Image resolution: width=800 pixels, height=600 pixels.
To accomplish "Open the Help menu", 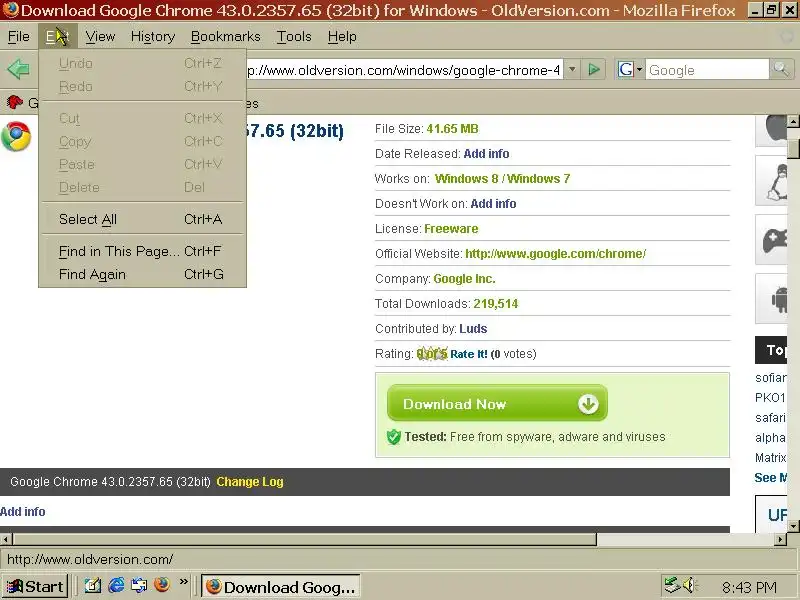I will (x=342, y=37).
